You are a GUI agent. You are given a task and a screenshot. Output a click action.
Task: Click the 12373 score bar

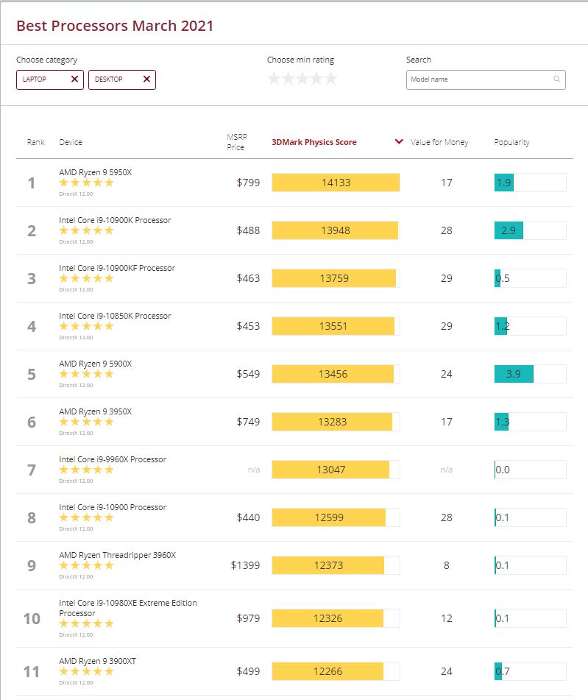(336, 565)
